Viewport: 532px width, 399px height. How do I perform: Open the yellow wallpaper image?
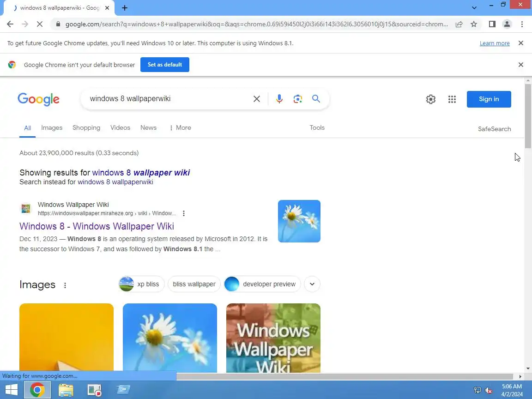[x=66, y=338]
